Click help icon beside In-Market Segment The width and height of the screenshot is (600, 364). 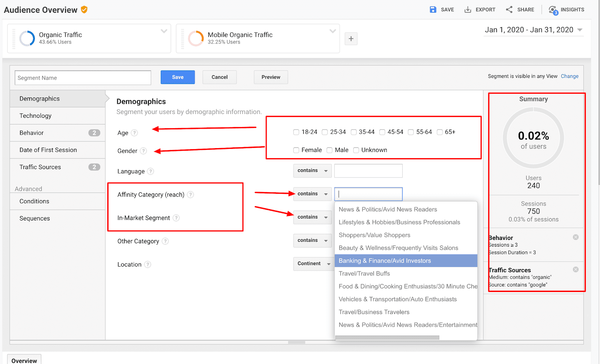click(x=176, y=218)
